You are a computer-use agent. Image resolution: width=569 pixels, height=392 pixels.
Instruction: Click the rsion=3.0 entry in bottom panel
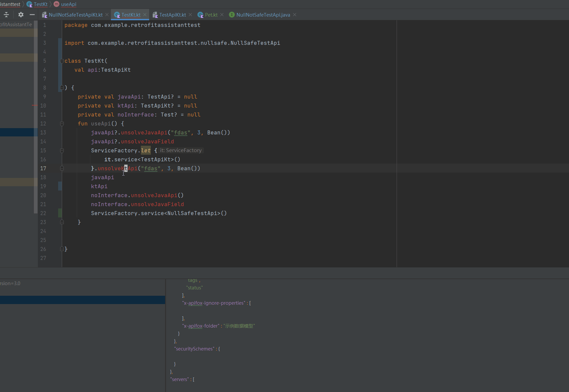tap(10, 283)
